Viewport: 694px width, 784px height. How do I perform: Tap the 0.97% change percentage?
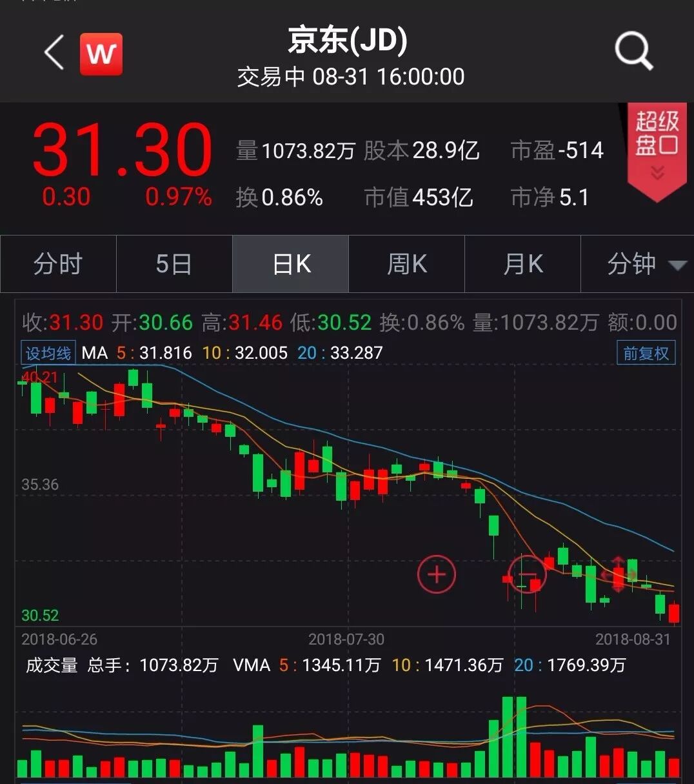pos(179,197)
